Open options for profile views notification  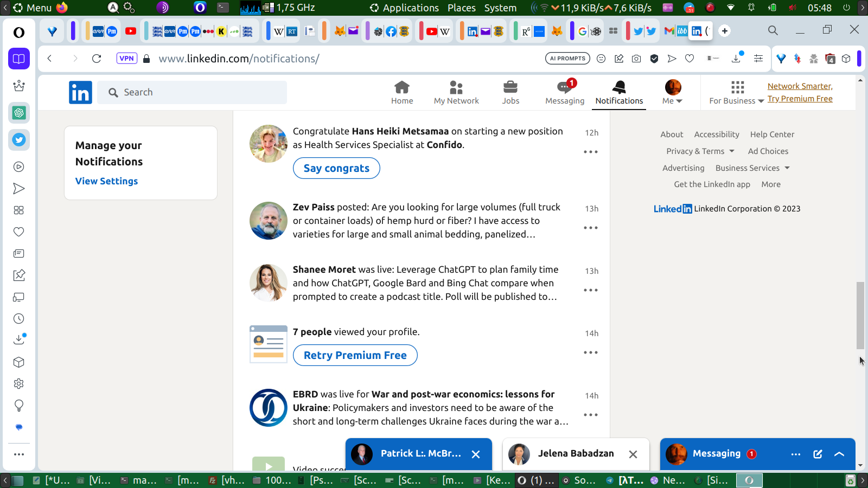(591, 352)
